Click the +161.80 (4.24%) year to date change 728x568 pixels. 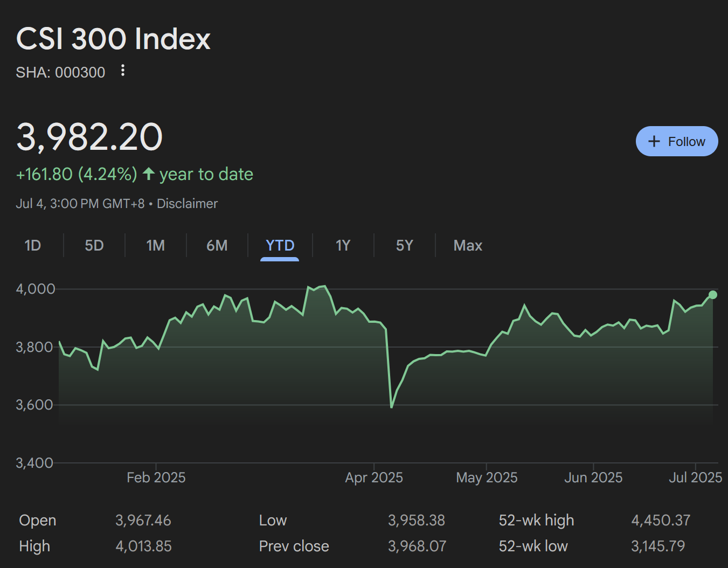[135, 174]
